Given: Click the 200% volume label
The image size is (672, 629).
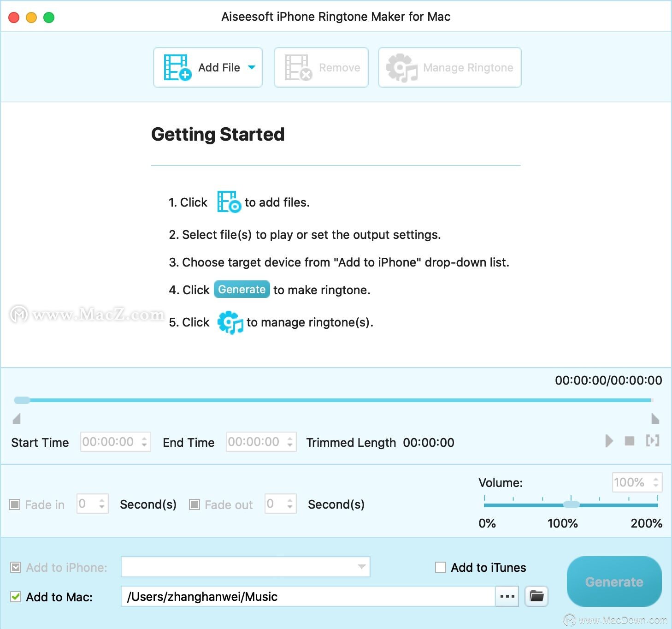Looking at the screenshot, I should point(646,523).
